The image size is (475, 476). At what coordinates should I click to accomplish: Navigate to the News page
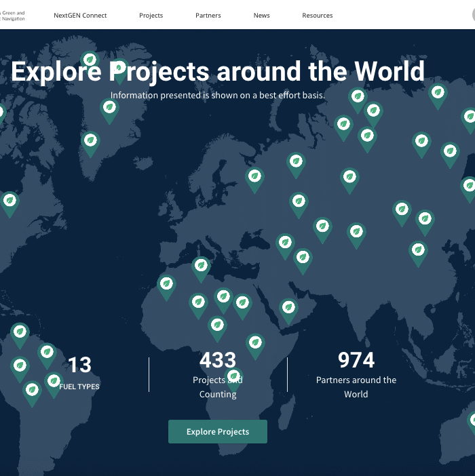(261, 16)
